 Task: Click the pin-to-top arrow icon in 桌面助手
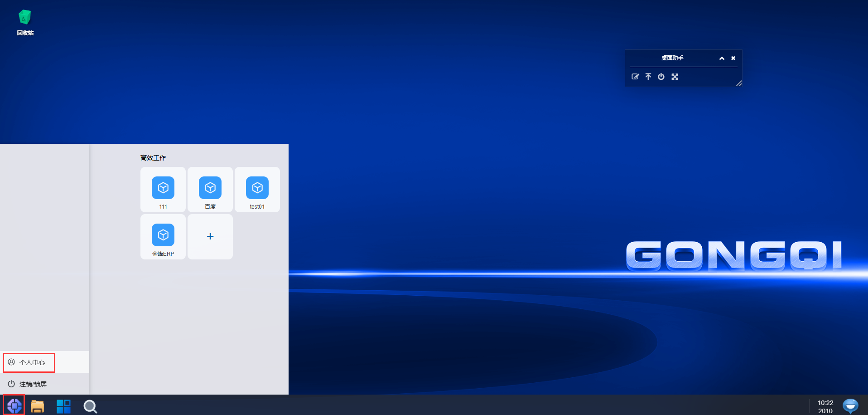(x=648, y=77)
